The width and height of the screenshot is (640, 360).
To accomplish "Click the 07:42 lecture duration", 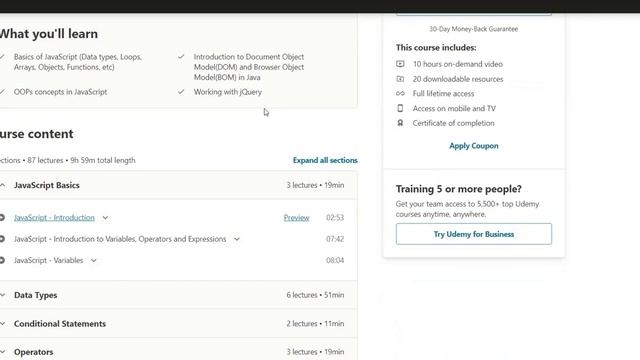I will point(335,239).
